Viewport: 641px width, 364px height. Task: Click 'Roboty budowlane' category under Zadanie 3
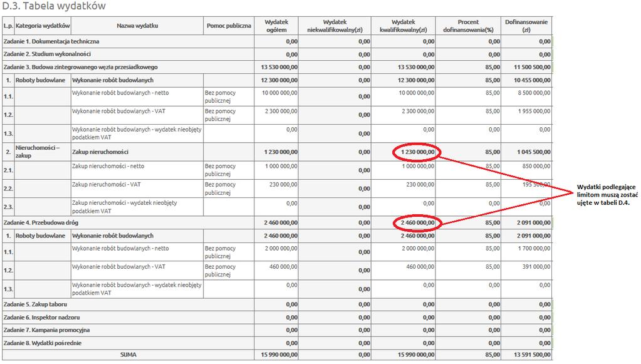(x=41, y=80)
